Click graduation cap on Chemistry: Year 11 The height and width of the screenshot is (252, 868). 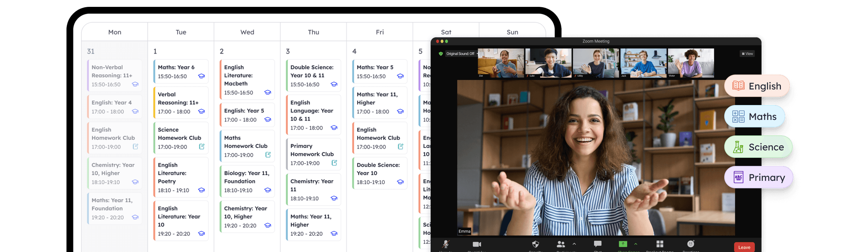[x=334, y=198]
